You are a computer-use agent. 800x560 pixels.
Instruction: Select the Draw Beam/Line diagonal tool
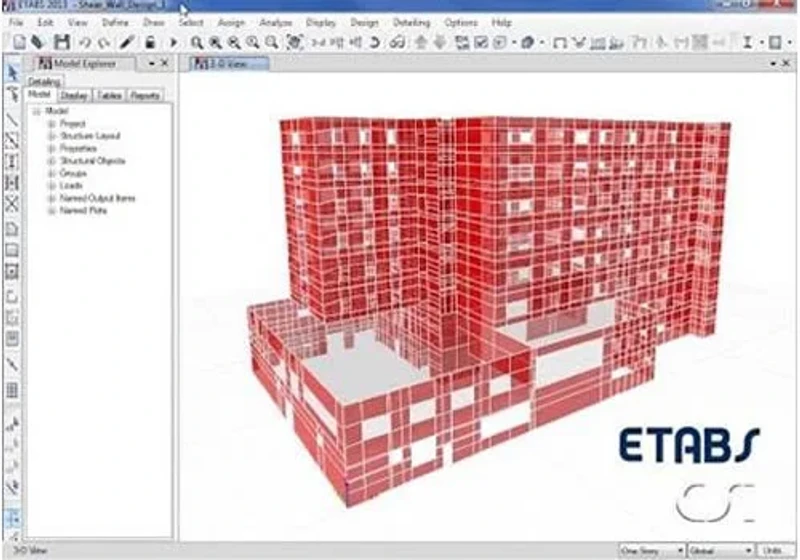coord(12,121)
